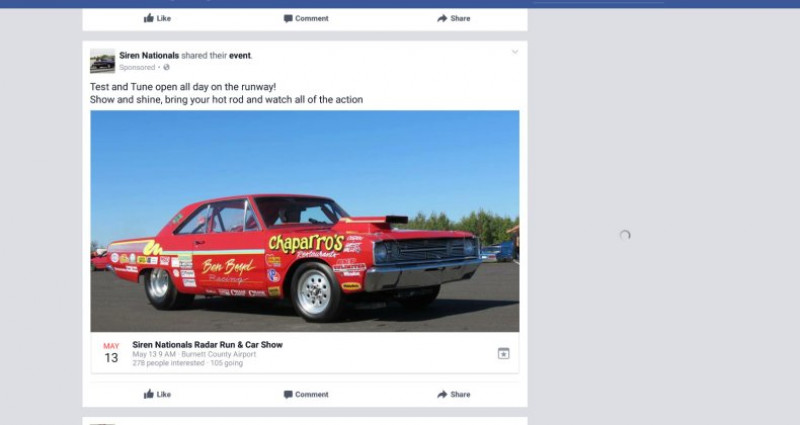Click the Like thumbs-up icon under event post
The image size is (800, 425).
coord(148,394)
